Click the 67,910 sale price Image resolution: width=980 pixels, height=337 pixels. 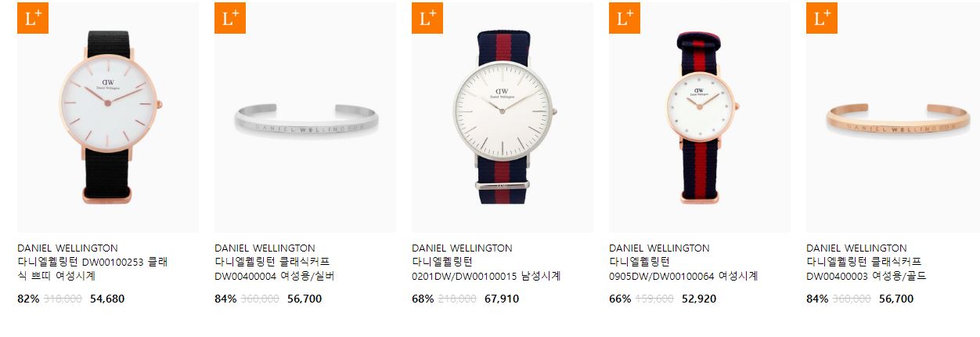[x=502, y=299]
